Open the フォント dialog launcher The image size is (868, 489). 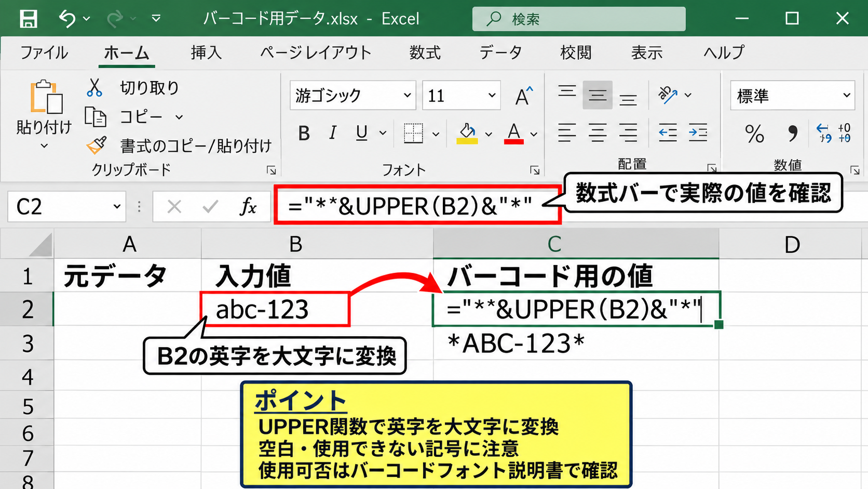535,170
